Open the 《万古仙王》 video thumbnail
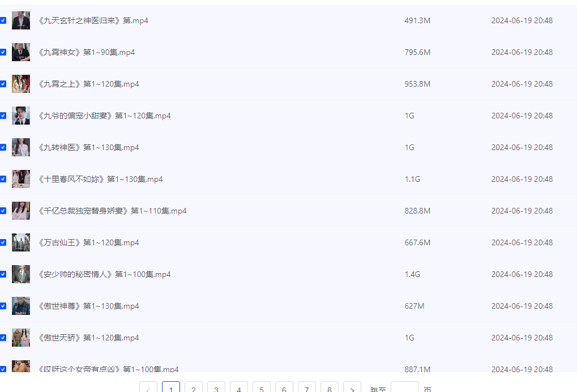Screen dimensions: 577x392 [21, 242]
